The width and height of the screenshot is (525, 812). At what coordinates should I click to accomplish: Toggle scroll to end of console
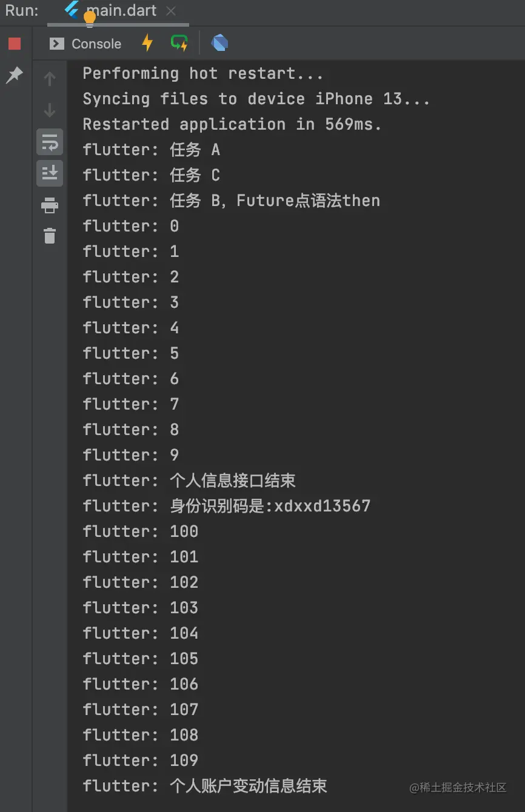coord(50,173)
